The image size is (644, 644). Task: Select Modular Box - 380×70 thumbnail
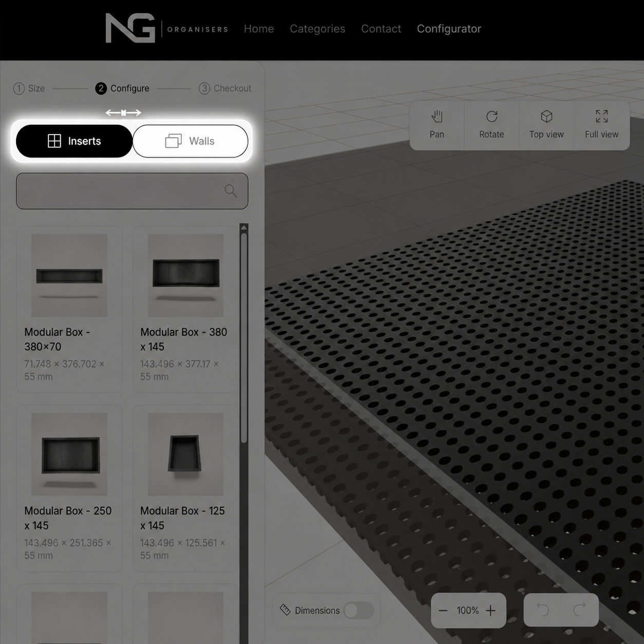click(x=69, y=275)
